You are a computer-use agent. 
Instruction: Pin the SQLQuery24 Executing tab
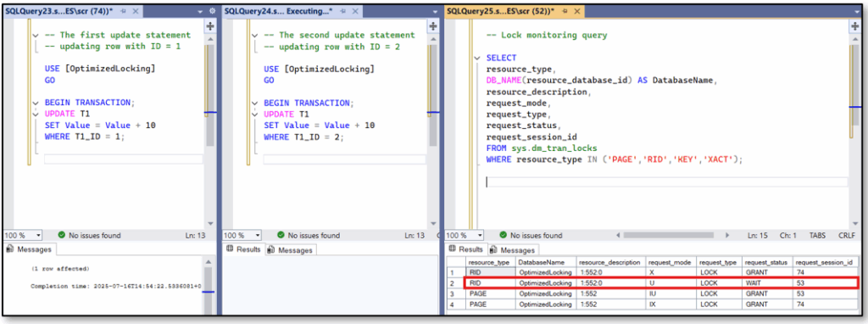(342, 10)
